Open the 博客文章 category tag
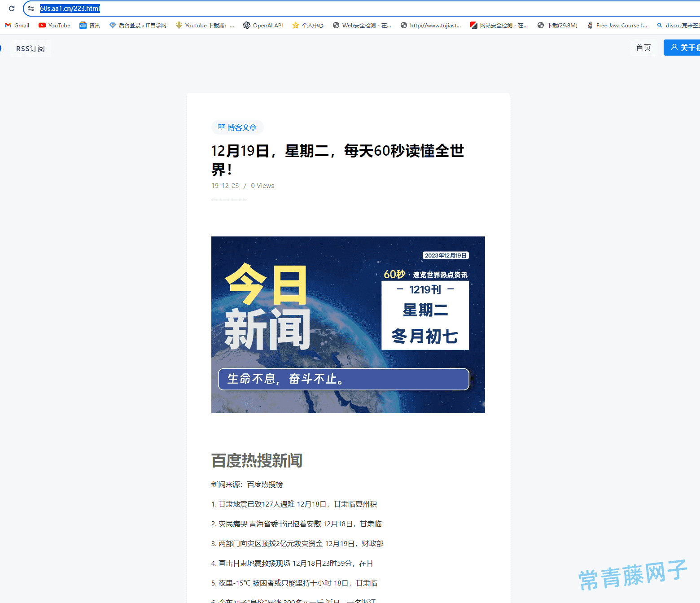 point(237,127)
